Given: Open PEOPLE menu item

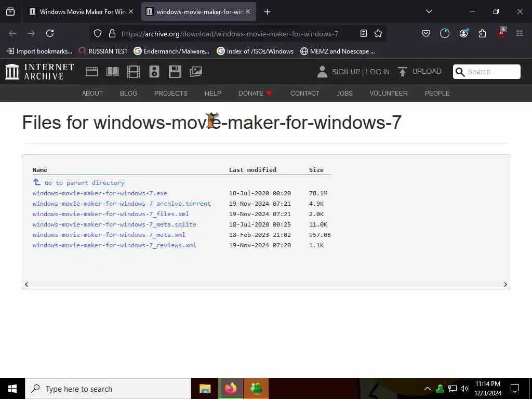Looking at the screenshot, I should pyautogui.click(x=437, y=94).
